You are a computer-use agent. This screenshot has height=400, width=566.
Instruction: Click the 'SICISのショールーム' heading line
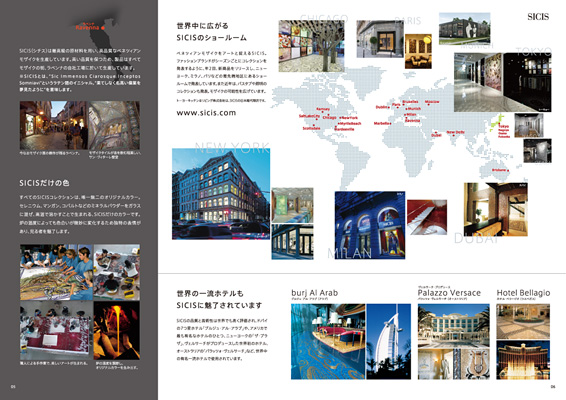(212, 38)
